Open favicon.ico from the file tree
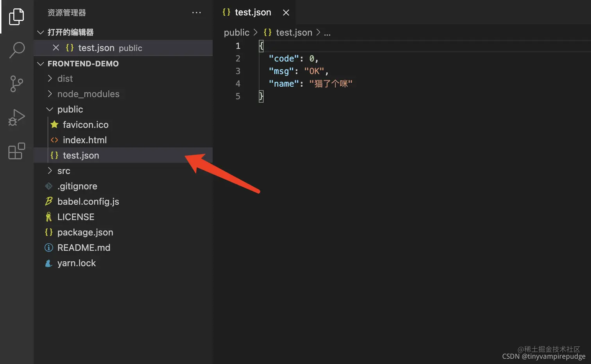 coord(86,125)
